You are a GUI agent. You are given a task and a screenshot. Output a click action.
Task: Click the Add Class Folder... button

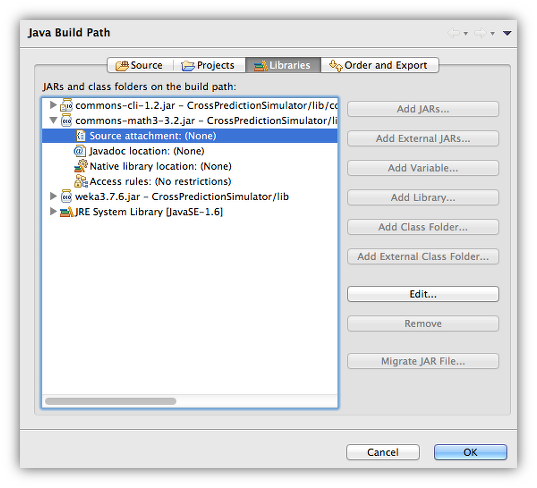(x=423, y=227)
